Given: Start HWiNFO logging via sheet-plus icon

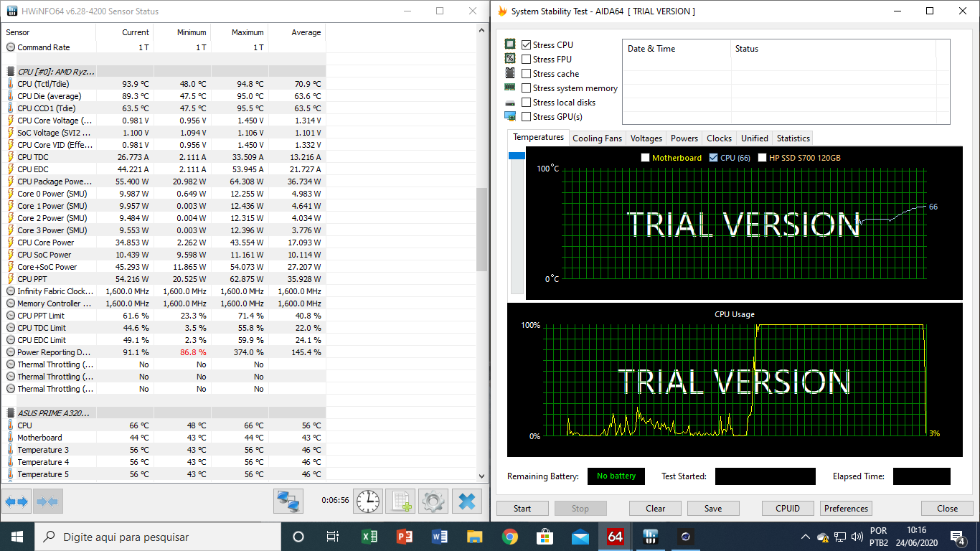Looking at the screenshot, I should coord(400,501).
